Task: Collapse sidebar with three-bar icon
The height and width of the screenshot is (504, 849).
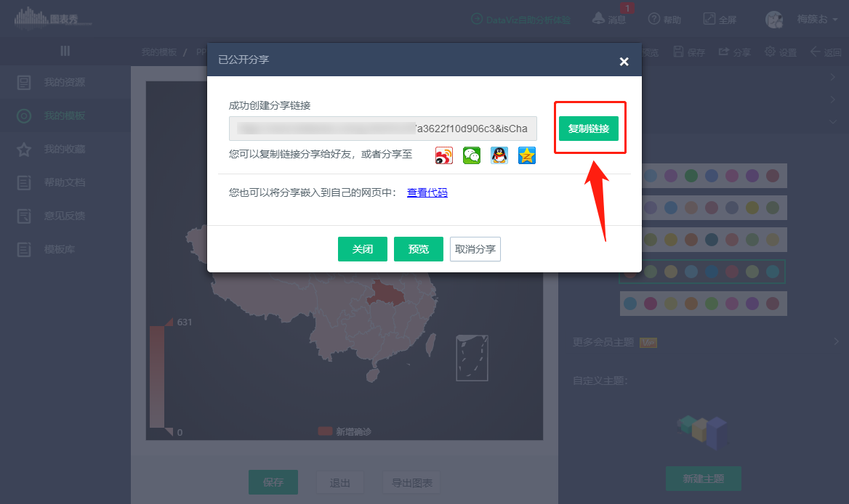Action: [x=65, y=51]
